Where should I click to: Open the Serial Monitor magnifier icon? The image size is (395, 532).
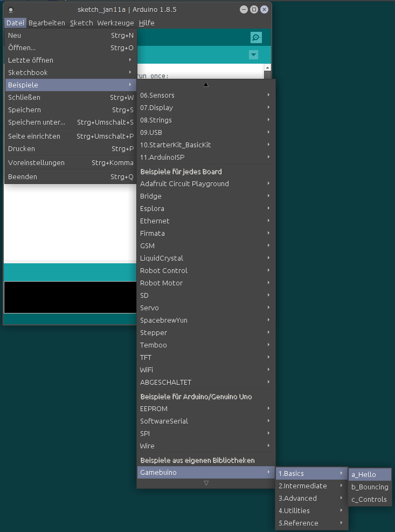point(256,37)
